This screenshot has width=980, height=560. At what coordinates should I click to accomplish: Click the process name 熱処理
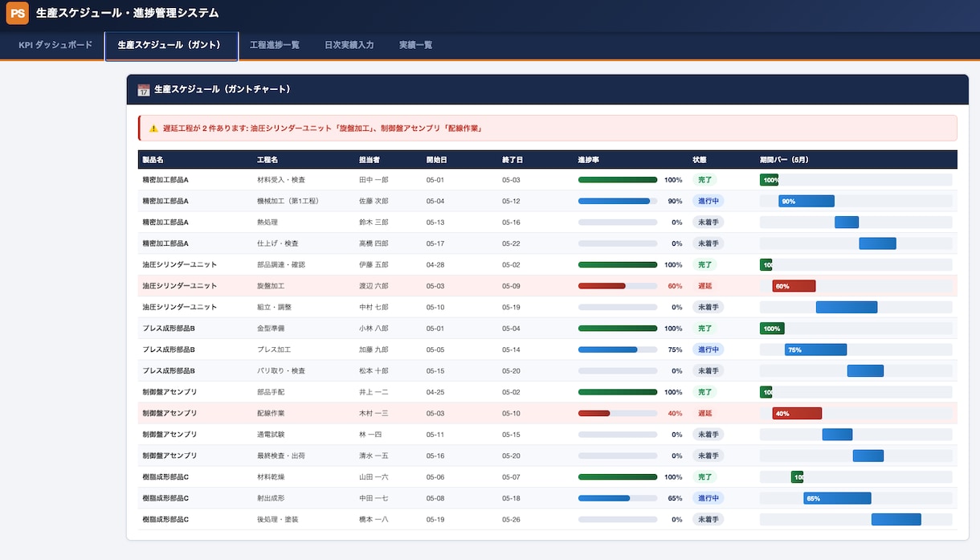pyautogui.click(x=267, y=223)
